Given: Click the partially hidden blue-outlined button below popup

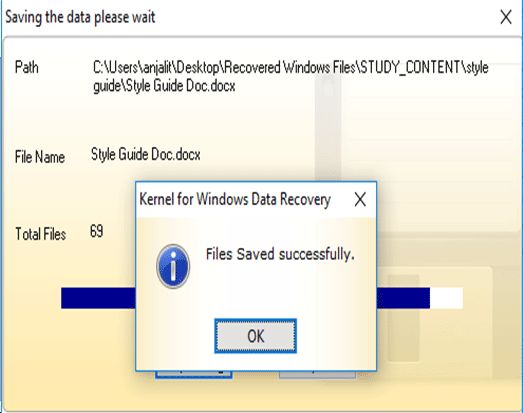Looking at the screenshot, I should (194, 375).
